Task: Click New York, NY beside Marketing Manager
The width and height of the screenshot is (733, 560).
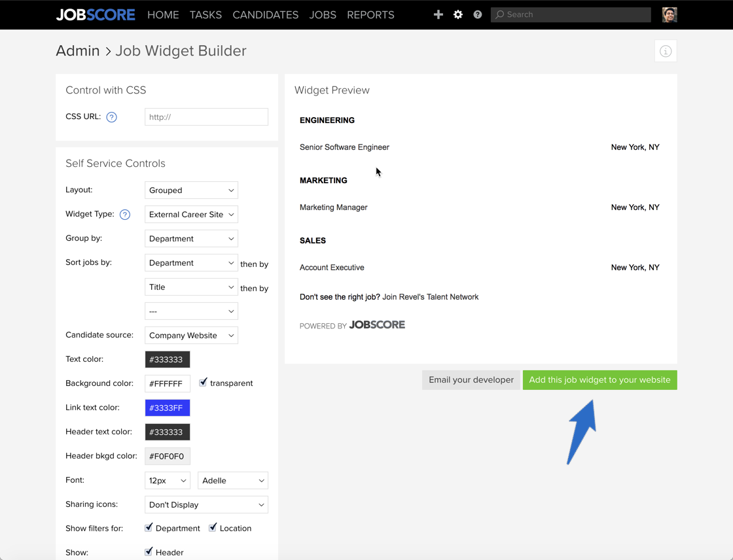Action: [635, 207]
